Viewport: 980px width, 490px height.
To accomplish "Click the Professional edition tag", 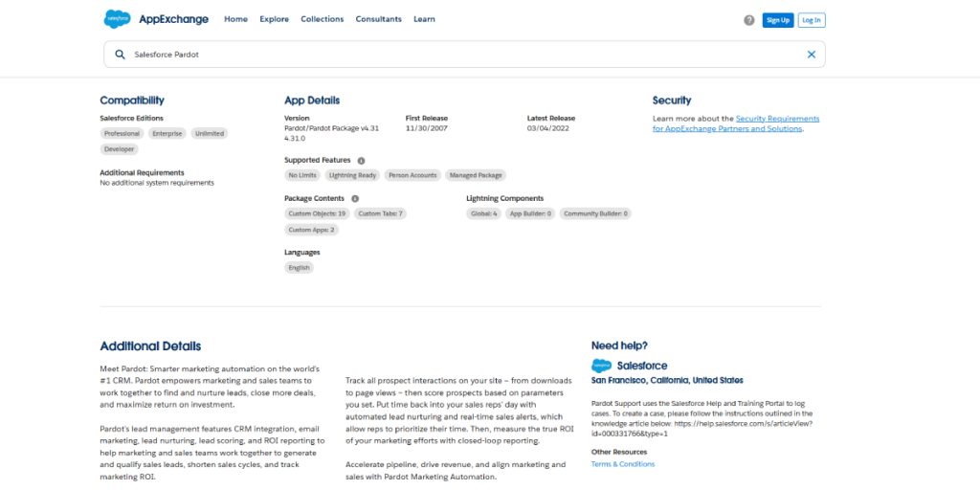I will point(122,134).
